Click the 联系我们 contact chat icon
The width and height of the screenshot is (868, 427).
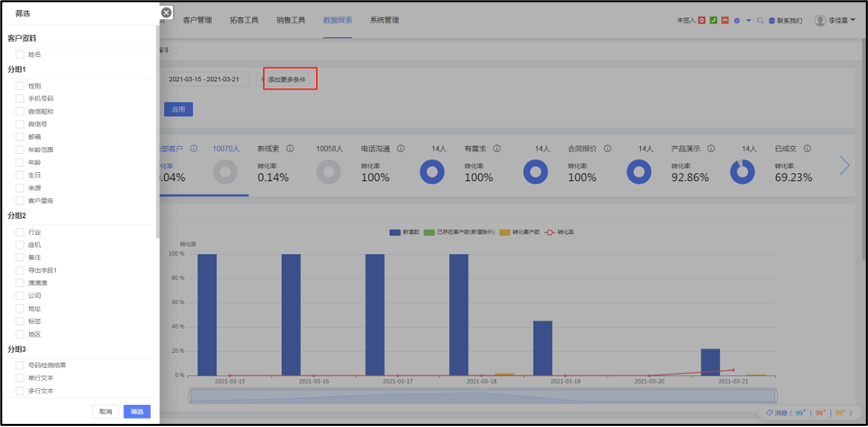tap(772, 20)
